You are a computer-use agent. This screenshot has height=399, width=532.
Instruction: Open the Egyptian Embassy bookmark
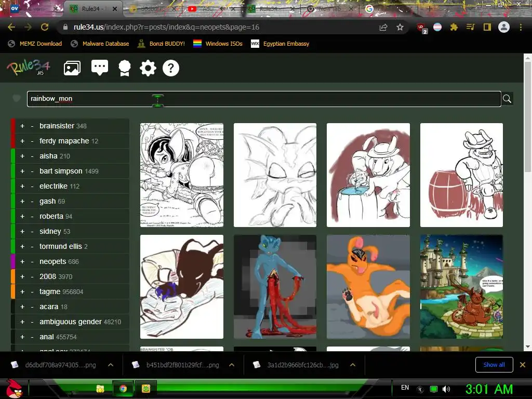(x=280, y=44)
